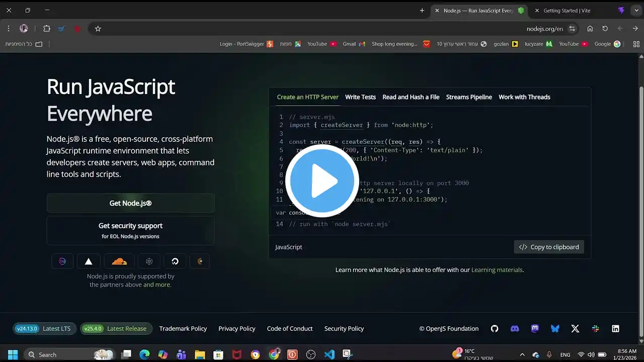Open the Trademark Policy footer link

pos(183,329)
